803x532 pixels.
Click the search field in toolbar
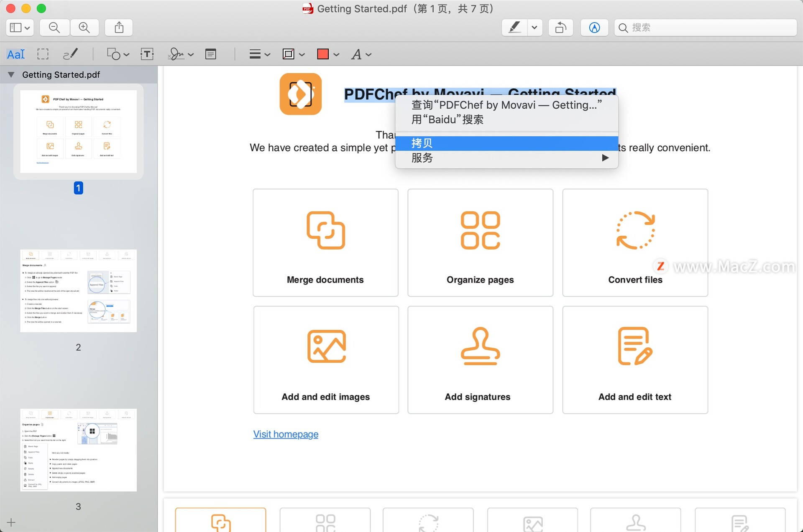[x=706, y=28]
